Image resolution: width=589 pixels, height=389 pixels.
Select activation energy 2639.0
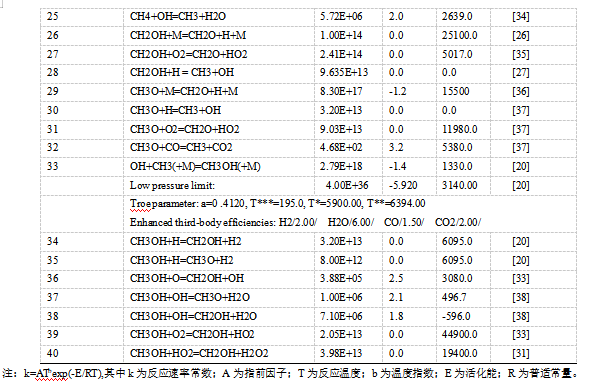click(x=457, y=17)
